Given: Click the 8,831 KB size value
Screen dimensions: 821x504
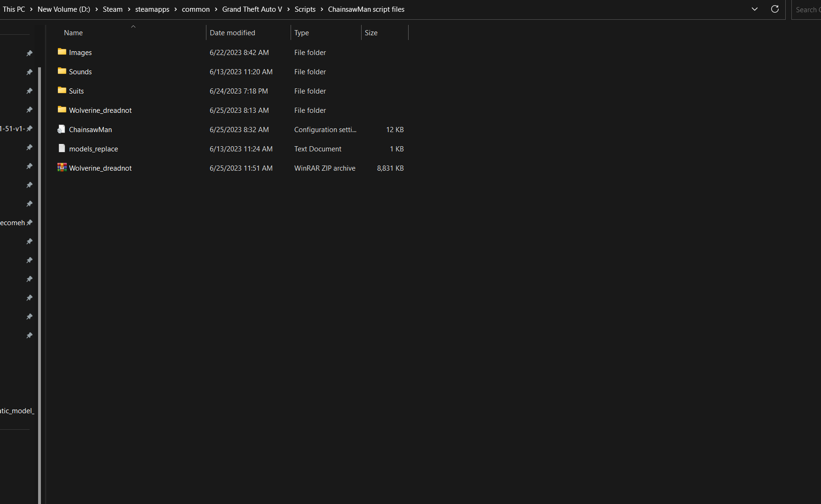Looking at the screenshot, I should pyautogui.click(x=390, y=168).
